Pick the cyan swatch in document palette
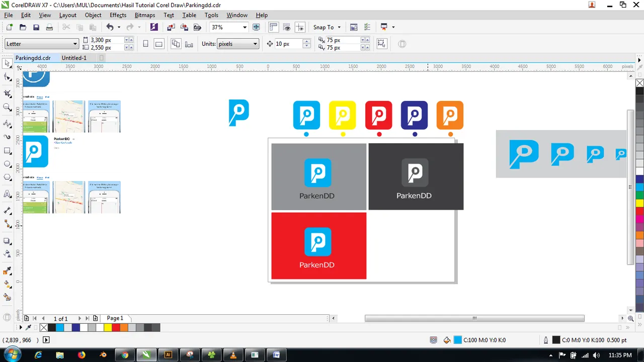Image resolution: width=644 pixels, height=362 pixels. pyautogui.click(x=60, y=327)
